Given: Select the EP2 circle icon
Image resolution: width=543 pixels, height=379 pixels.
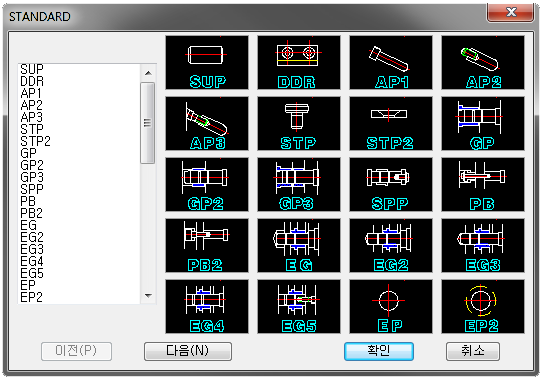Looking at the screenshot, I should click(483, 306).
